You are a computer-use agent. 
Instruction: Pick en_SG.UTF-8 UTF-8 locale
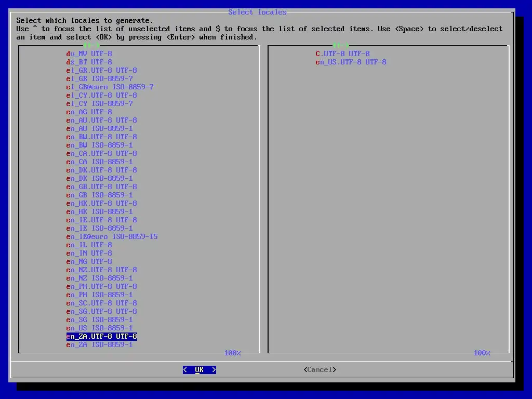[102, 311]
